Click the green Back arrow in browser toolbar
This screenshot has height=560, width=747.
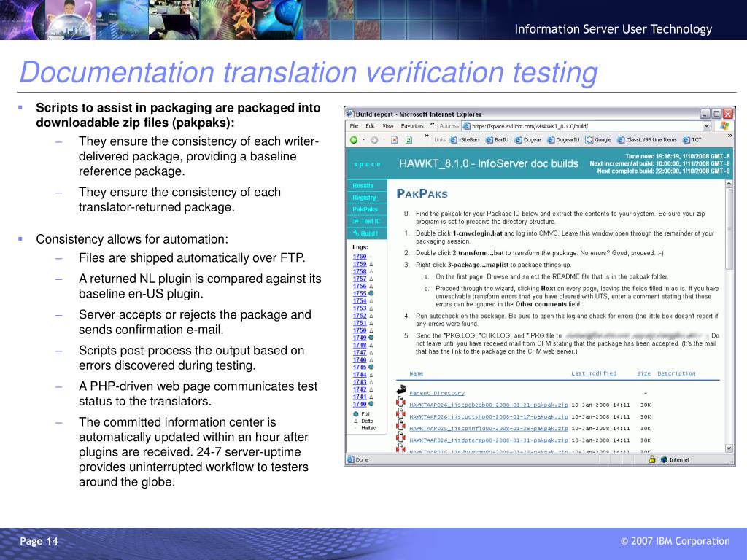pyautogui.click(x=354, y=140)
